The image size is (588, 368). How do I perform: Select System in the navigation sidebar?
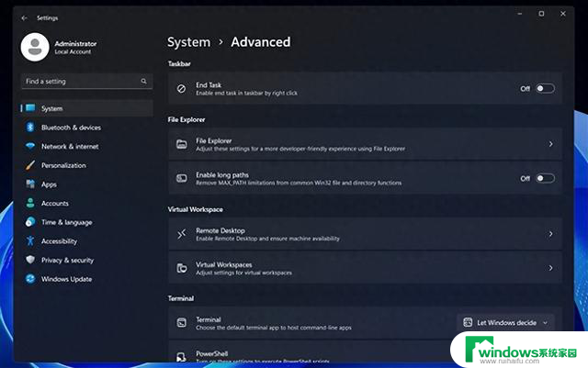click(x=86, y=108)
